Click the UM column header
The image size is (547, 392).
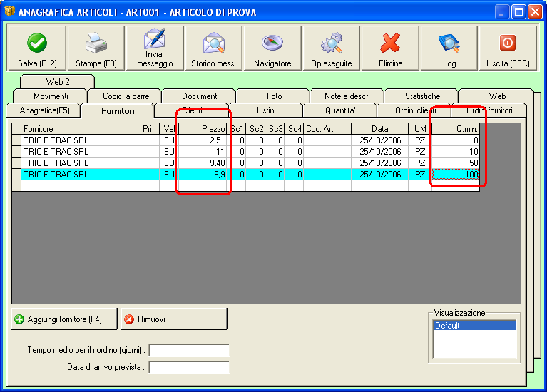click(x=420, y=129)
